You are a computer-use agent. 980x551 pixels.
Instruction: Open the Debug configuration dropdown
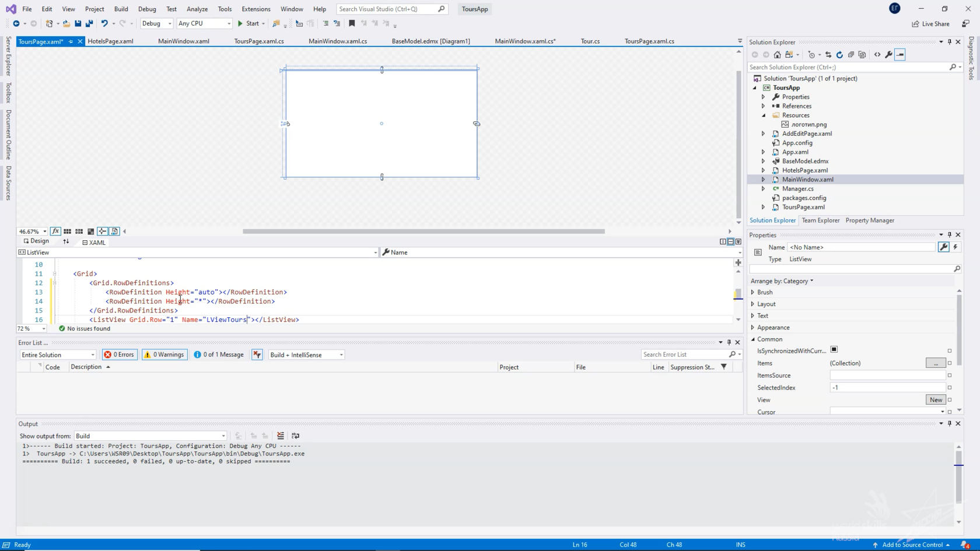click(156, 23)
